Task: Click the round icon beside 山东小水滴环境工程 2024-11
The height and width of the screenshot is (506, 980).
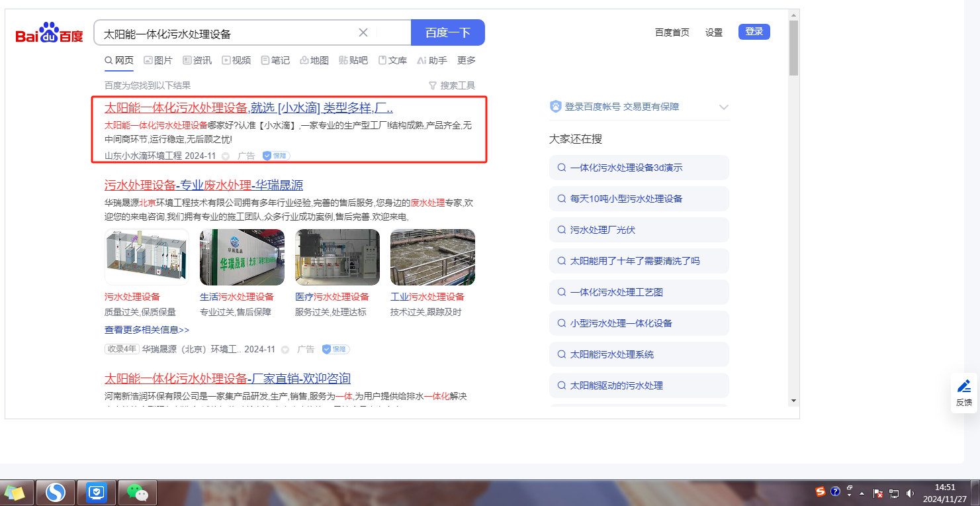Action: pyautogui.click(x=226, y=156)
